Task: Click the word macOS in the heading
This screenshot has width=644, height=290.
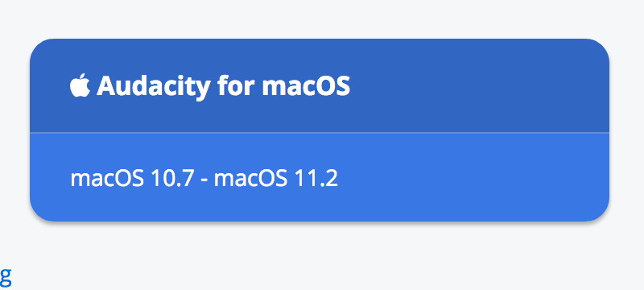Action: coord(306,86)
